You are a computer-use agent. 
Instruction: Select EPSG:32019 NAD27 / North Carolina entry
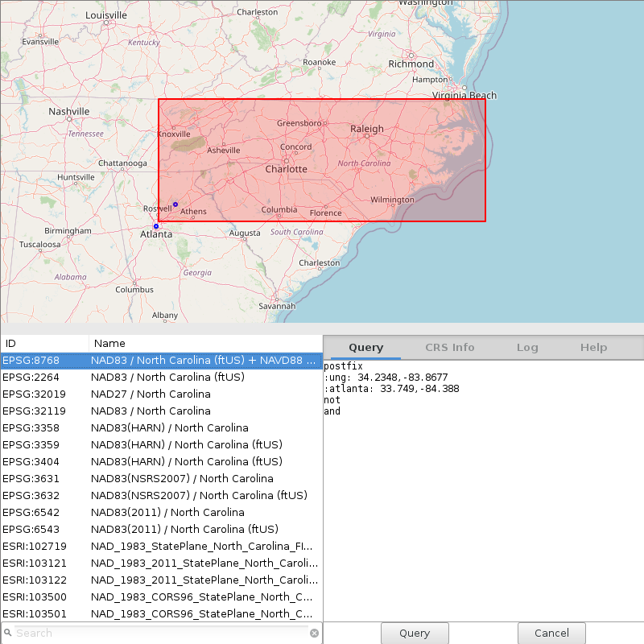161,394
